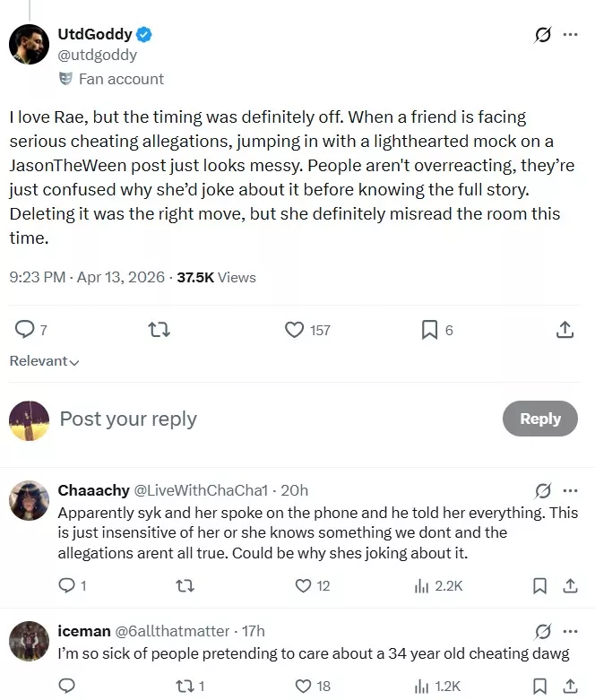Reply to iceman's comment
The image size is (595, 700).
(x=66, y=686)
